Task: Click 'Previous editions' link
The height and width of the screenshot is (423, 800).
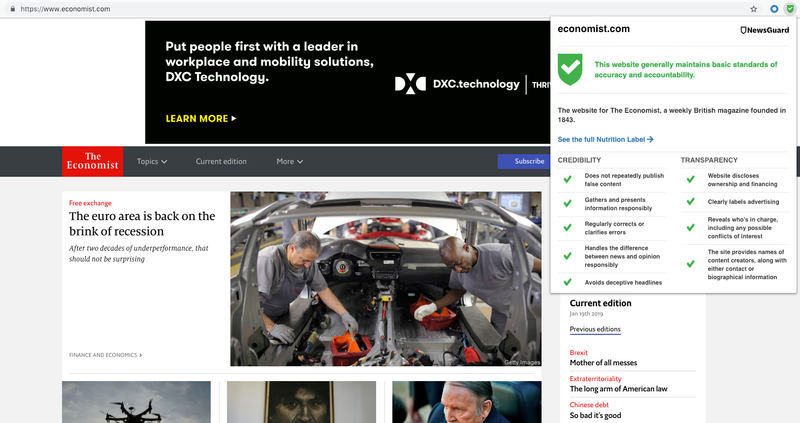Action: click(x=595, y=329)
